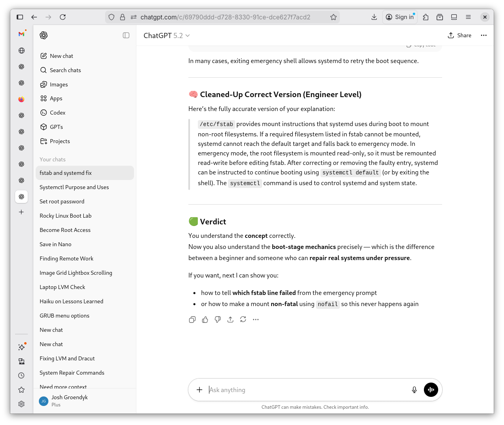Viewport: 504px width, 425px height.
Task: Start voice mode with waveform button
Action: click(x=431, y=390)
